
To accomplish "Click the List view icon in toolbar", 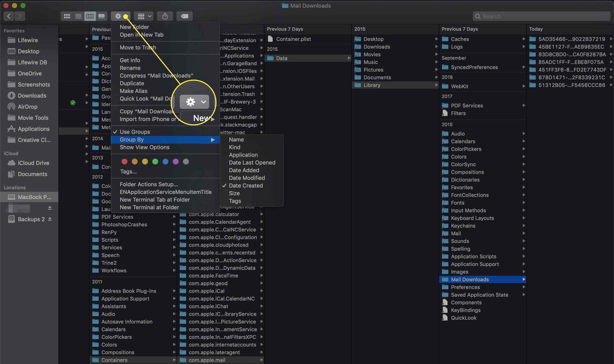I will point(78,16).
